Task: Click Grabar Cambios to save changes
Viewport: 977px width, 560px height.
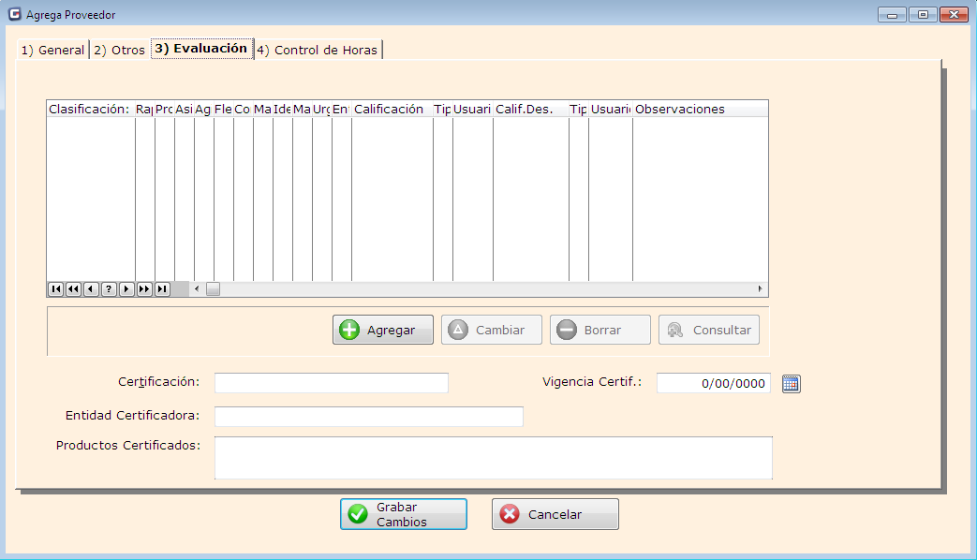Action: coord(403,513)
